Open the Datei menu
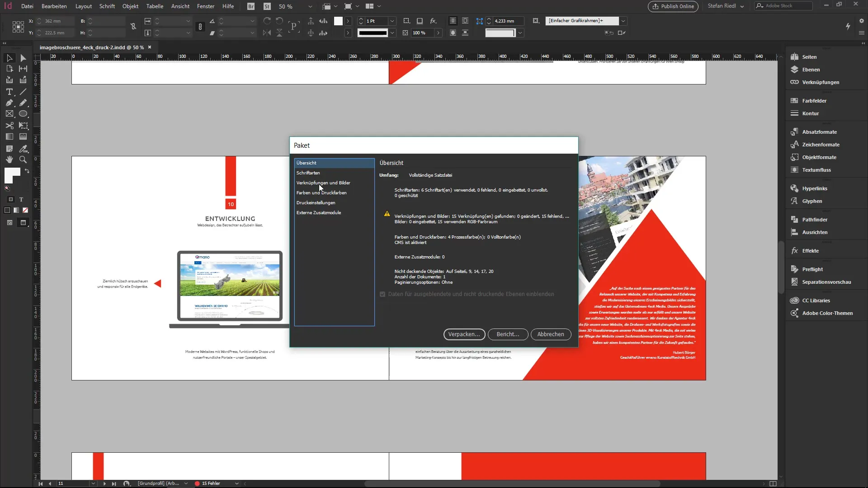 click(x=27, y=6)
